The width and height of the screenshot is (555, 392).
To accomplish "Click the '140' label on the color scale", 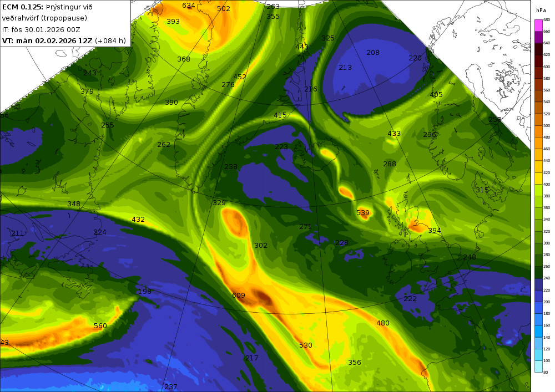I will [547, 337].
